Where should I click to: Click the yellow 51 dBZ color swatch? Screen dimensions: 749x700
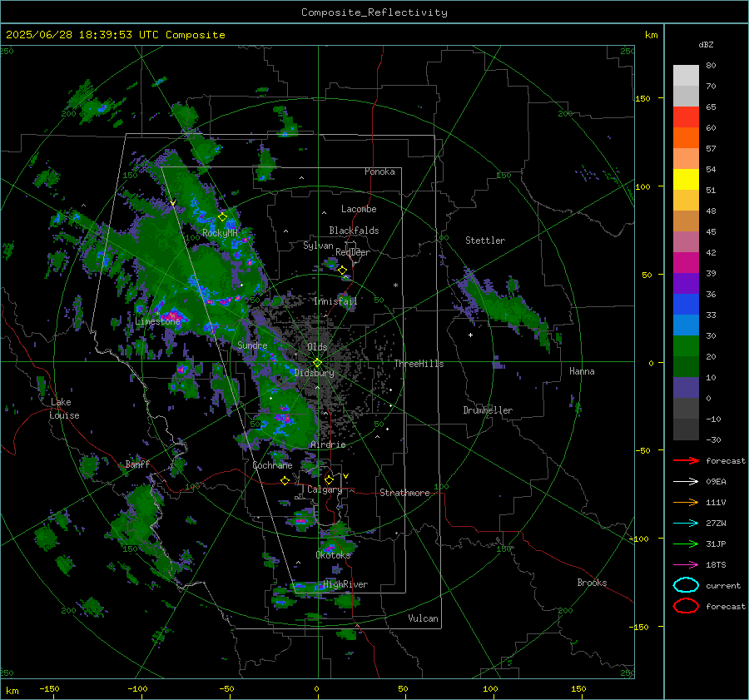tap(686, 180)
